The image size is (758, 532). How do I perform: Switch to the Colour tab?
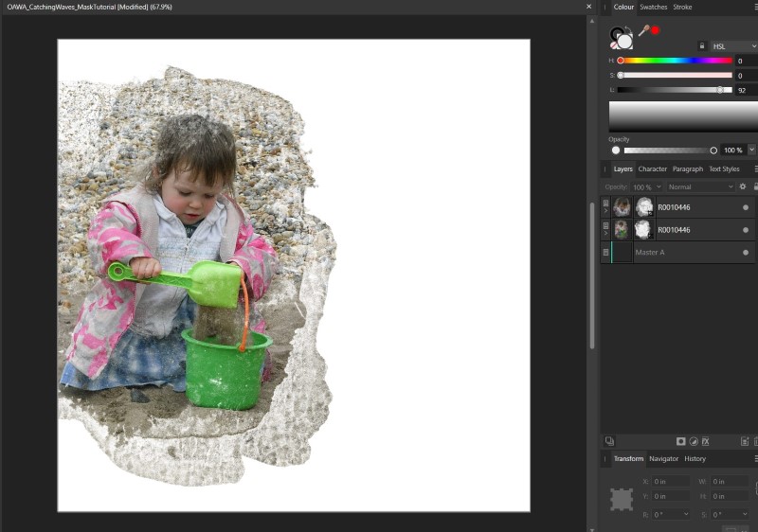(x=623, y=7)
